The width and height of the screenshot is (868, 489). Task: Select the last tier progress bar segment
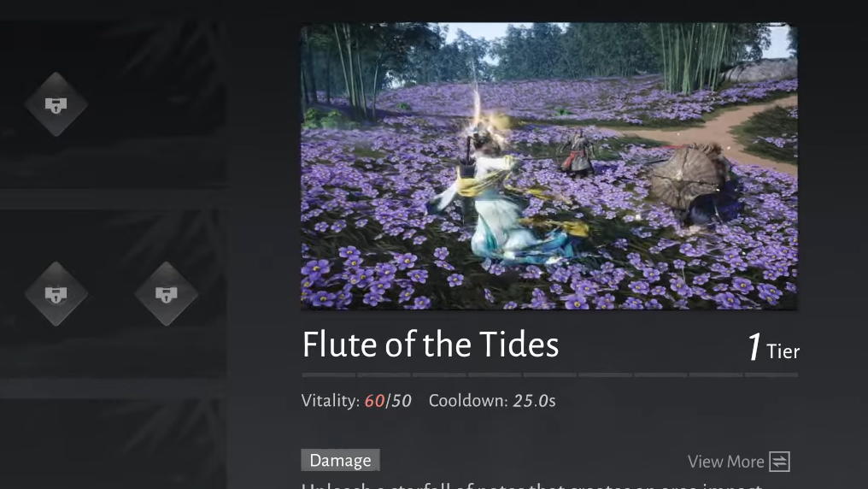[771, 375]
